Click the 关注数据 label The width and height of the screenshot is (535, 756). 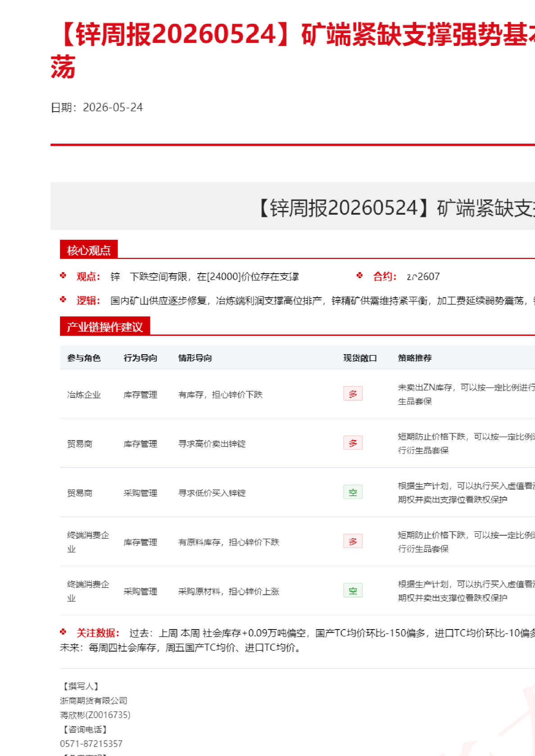(98, 633)
